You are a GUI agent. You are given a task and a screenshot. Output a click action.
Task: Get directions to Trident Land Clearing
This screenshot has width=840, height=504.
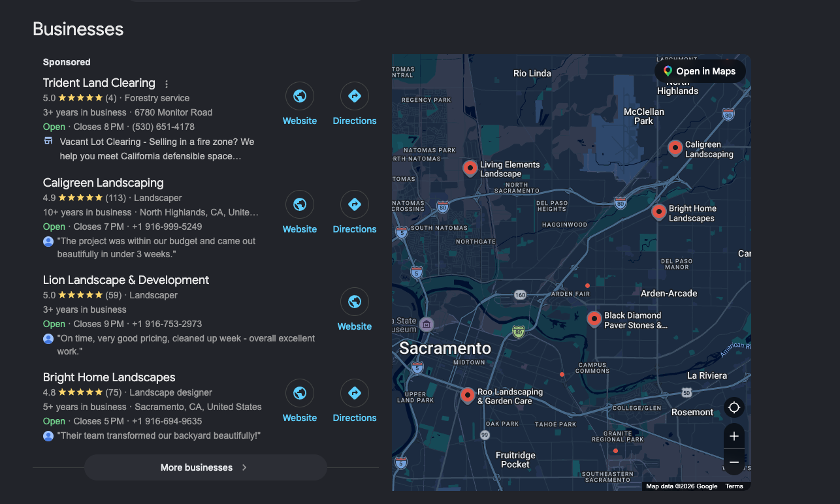pos(355,97)
